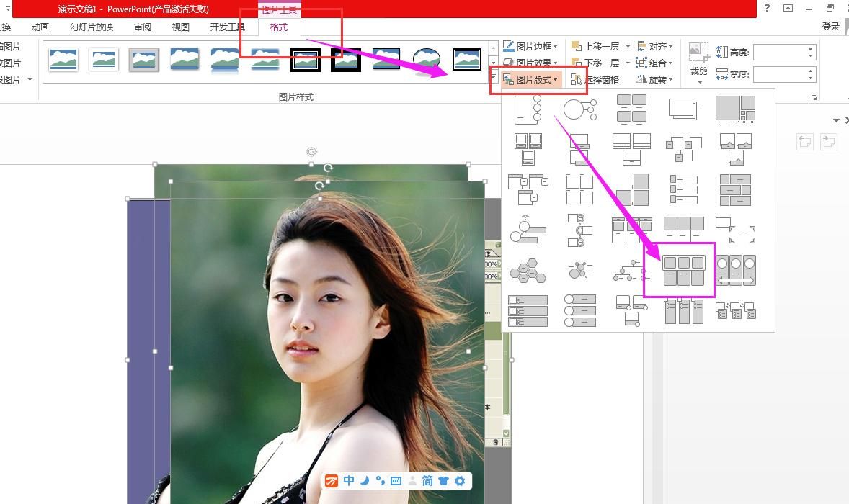
Task: Select the three framed pictures layout
Action: pos(528,149)
